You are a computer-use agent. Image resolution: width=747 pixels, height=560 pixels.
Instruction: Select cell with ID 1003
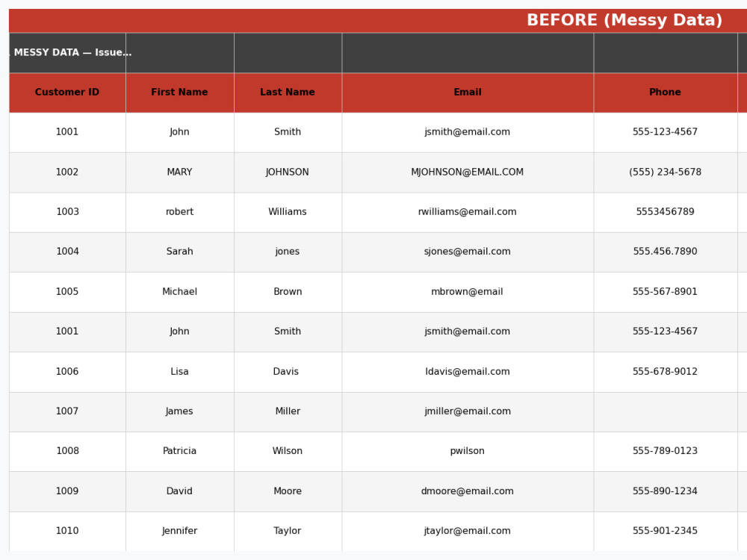pos(67,212)
